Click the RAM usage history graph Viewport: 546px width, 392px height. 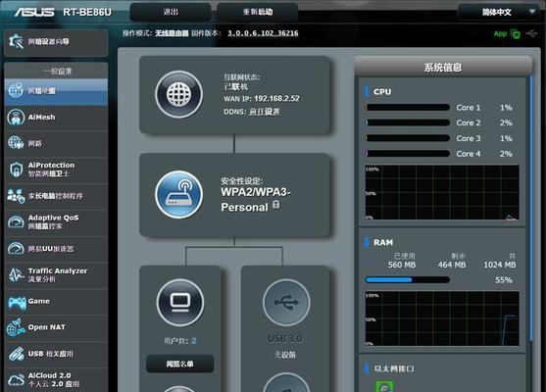tap(442, 318)
